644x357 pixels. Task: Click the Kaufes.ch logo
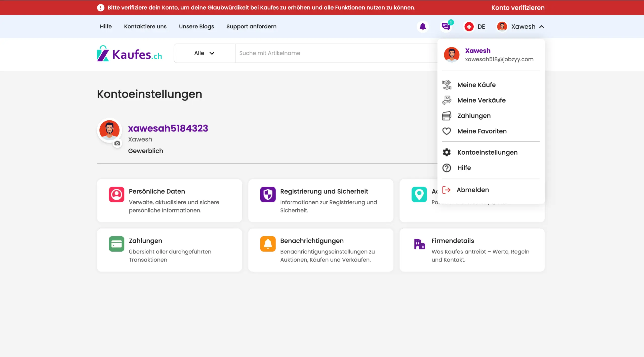[129, 53]
